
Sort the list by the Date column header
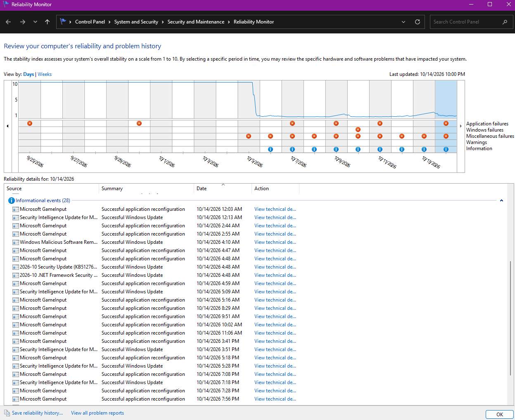223,189
